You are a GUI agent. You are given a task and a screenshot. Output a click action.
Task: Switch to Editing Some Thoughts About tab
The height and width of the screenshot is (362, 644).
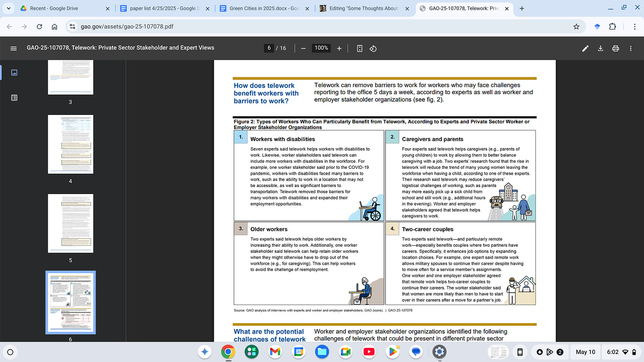[x=365, y=8]
